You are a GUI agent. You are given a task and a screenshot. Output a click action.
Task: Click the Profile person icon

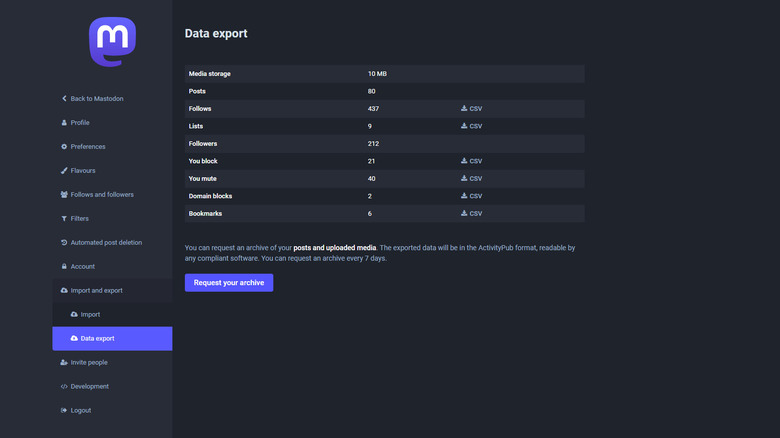64,122
